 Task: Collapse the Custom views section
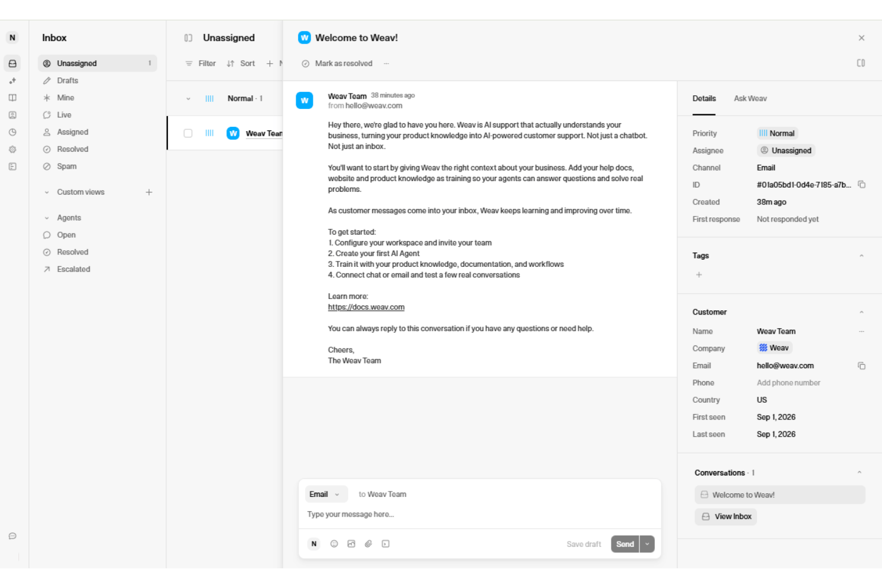point(47,192)
